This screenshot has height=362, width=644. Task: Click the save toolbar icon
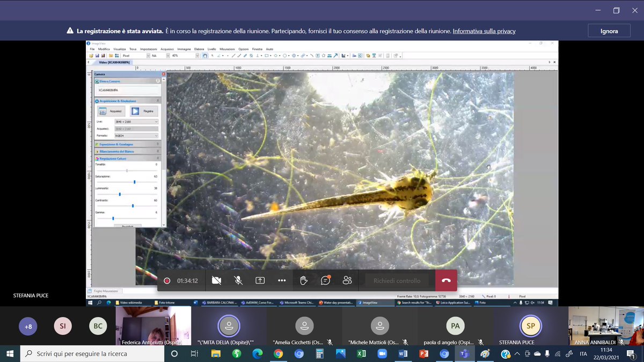(x=97, y=55)
